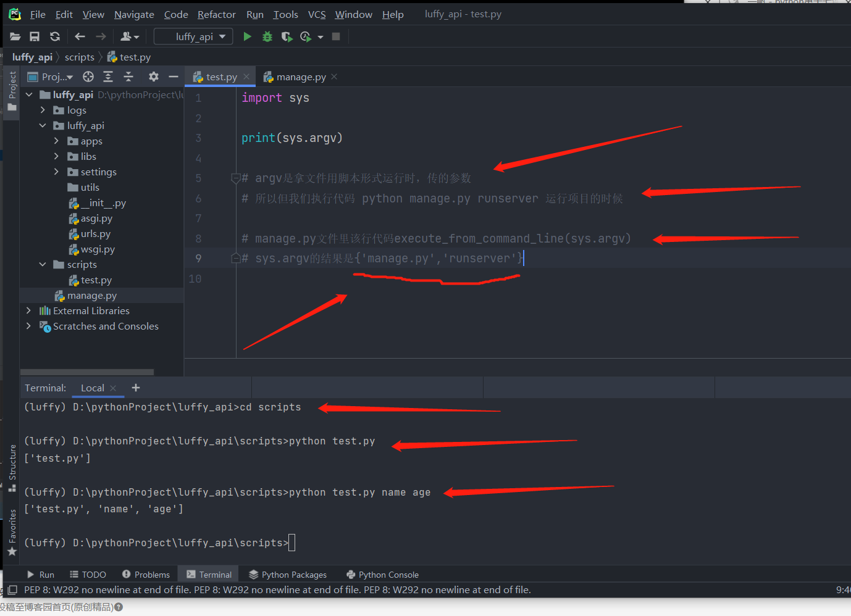Screen dimensions: 851x616
Task: Expand External Libraries node
Action: 28,310
